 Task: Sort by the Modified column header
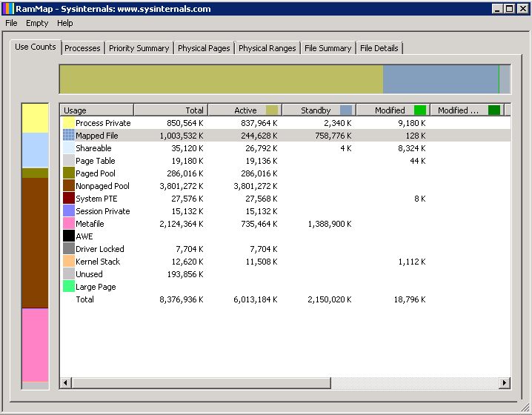pyautogui.click(x=393, y=110)
